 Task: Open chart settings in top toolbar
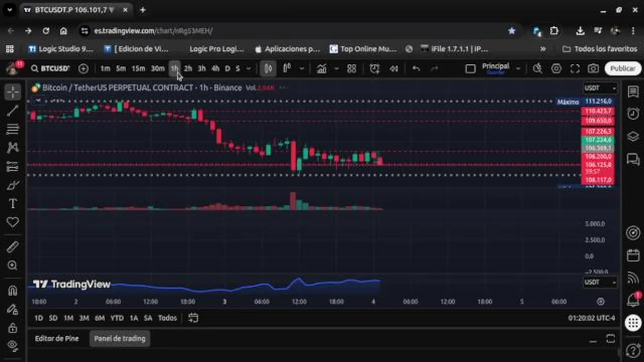(x=556, y=68)
